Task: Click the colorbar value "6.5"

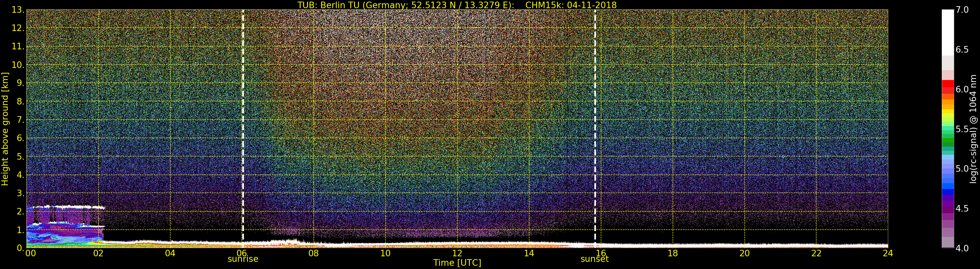Action: click(x=962, y=50)
